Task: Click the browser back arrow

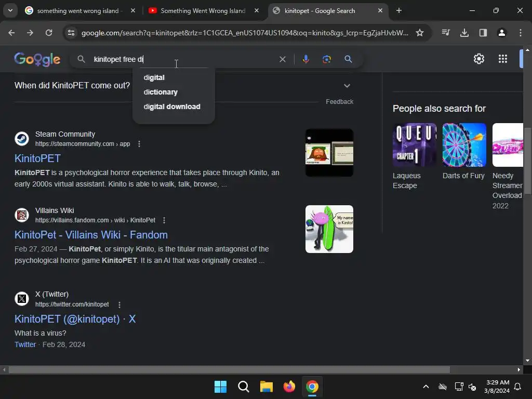Action: point(11,33)
